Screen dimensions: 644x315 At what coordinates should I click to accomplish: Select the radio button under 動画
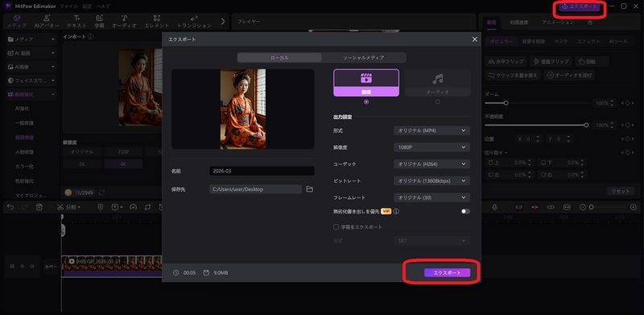pos(366,102)
